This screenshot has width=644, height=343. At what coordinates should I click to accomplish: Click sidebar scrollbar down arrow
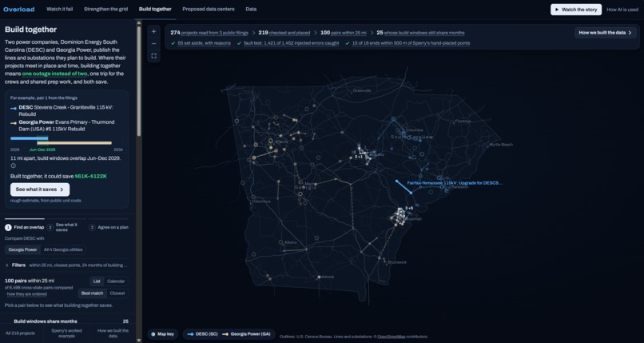pyautogui.click(x=139, y=340)
